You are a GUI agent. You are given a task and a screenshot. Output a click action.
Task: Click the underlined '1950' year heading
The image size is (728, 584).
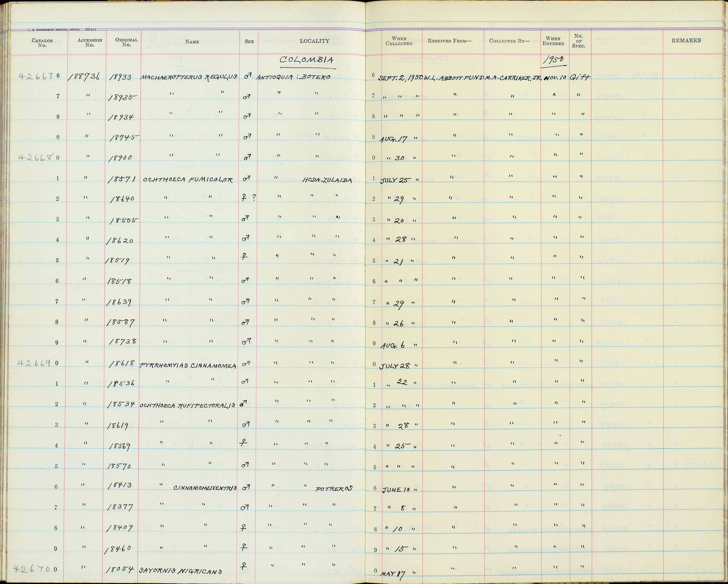pos(553,60)
